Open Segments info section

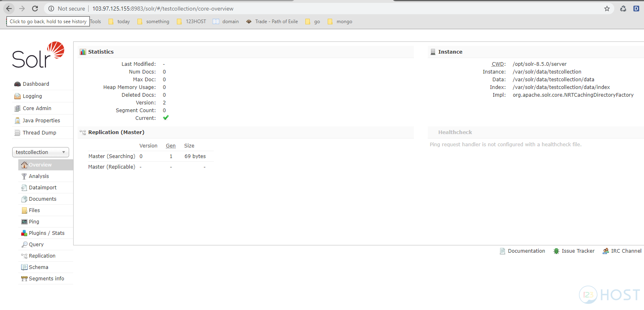point(46,279)
